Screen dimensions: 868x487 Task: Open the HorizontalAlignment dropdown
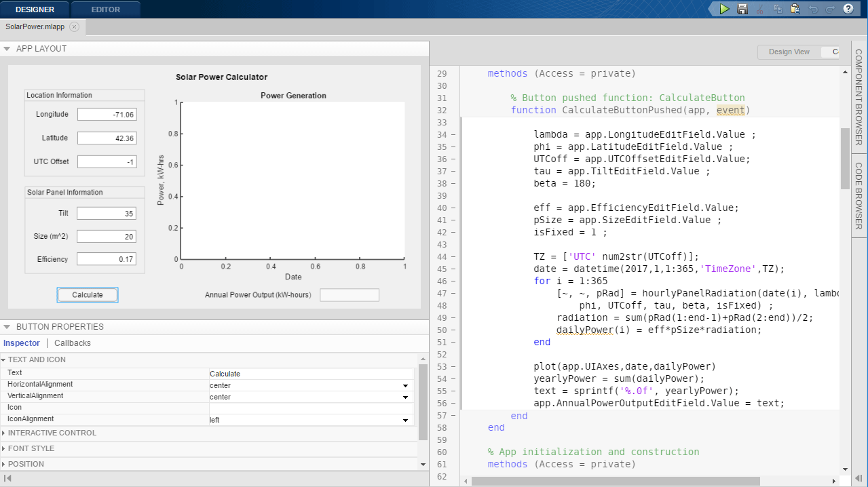[x=405, y=385]
